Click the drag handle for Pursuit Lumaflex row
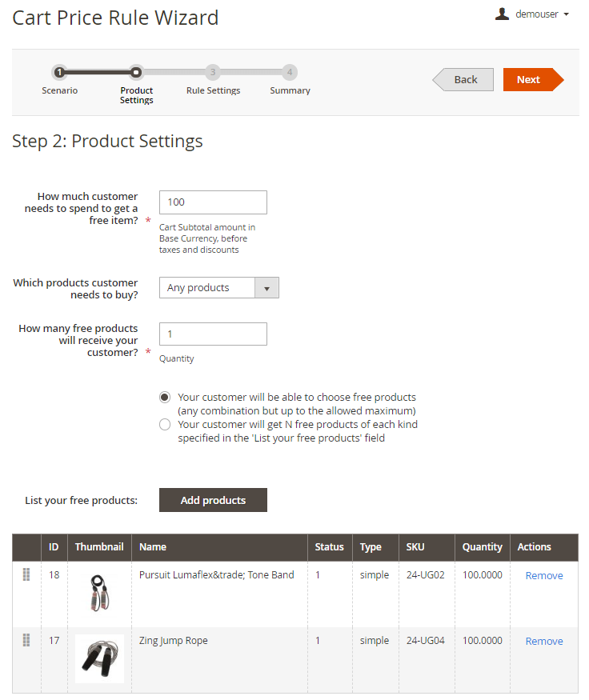589x700 pixels. click(x=26, y=574)
